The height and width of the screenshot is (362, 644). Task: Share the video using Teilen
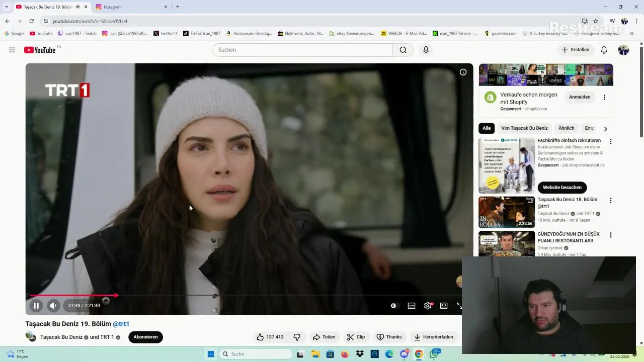324,337
